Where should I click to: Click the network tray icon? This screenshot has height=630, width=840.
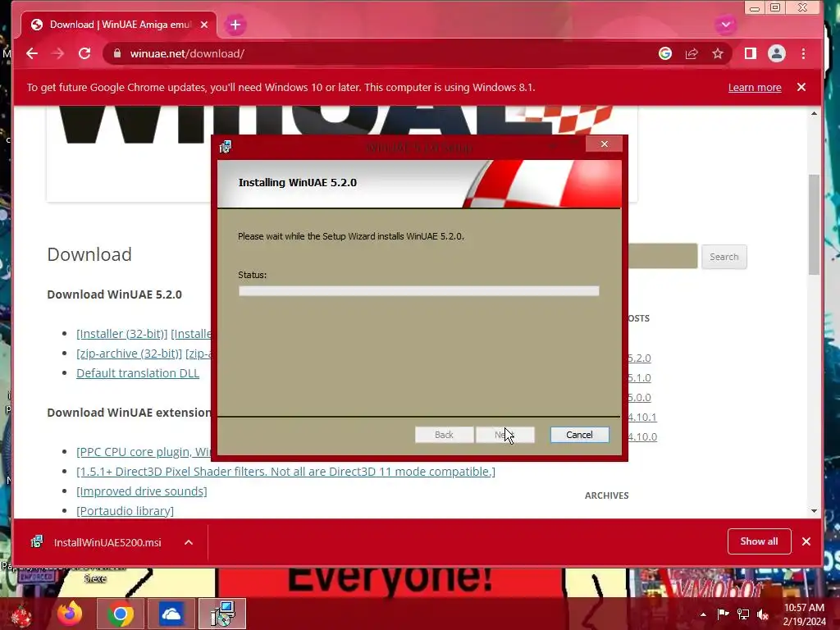coord(743,614)
